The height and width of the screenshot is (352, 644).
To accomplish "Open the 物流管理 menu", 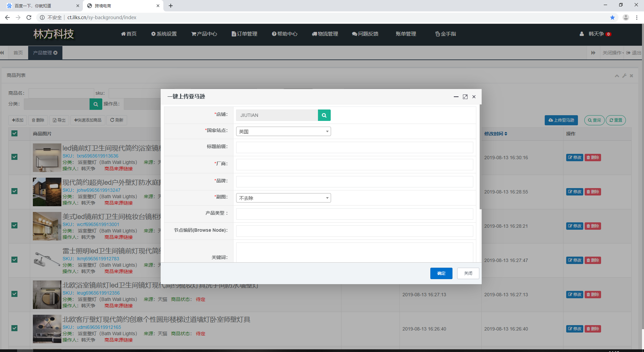I will click(325, 34).
